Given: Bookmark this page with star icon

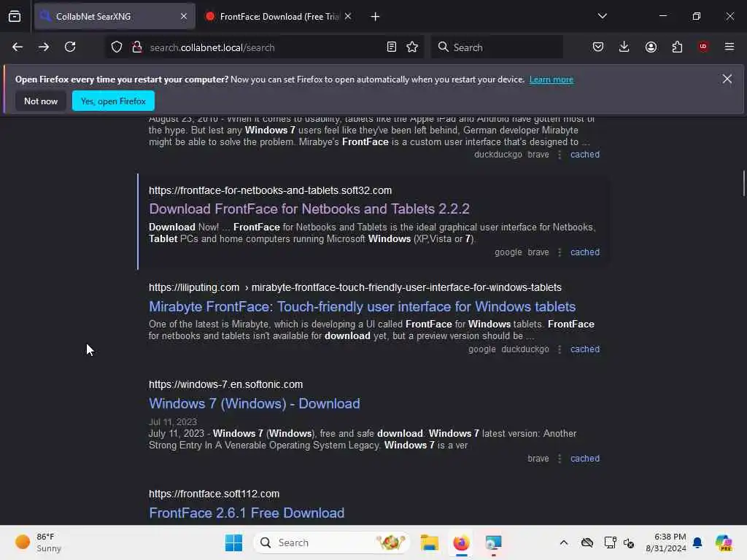Looking at the screenshot, I should (x=412, y=47).
